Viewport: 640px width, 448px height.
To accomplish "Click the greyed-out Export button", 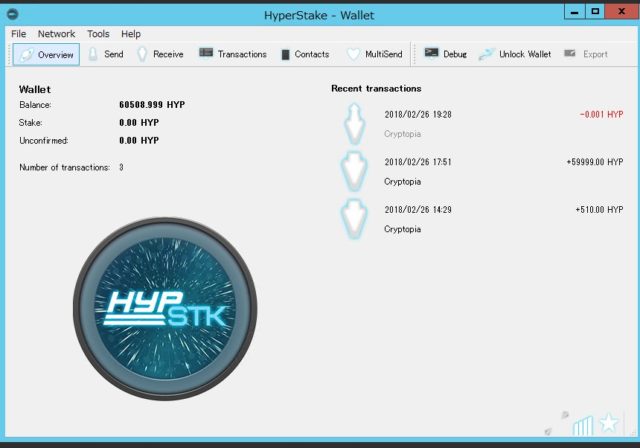I will [586, 54].
